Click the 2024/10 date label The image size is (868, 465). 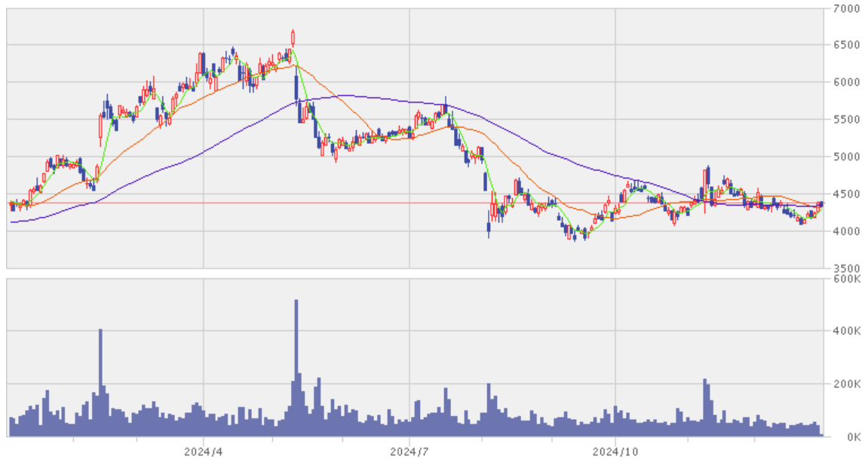point(615,451)
